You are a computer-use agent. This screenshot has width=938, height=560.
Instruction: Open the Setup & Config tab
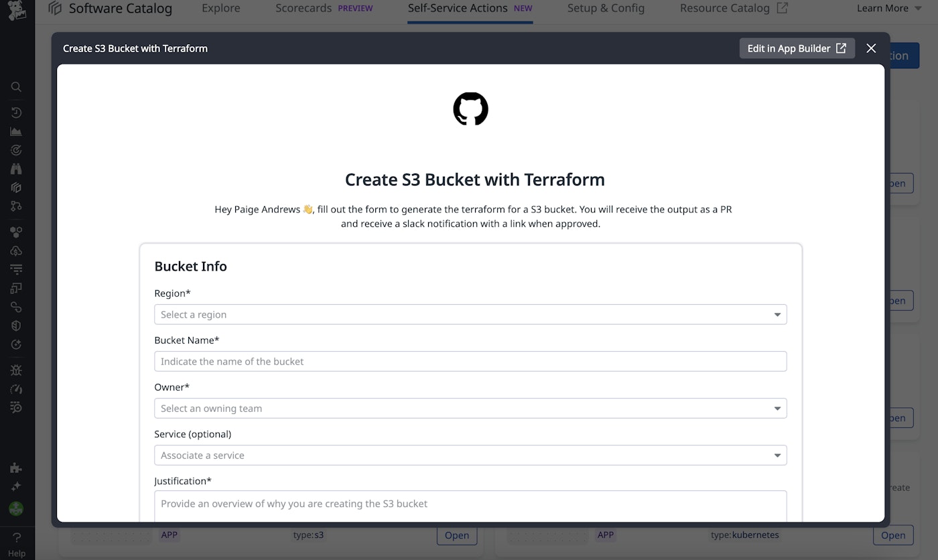606,9
